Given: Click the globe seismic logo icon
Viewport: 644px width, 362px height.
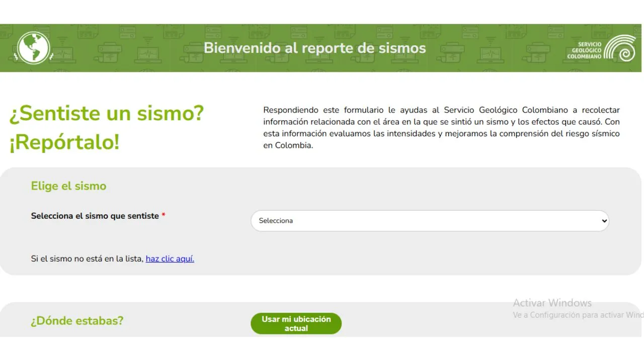Looking at the screenshot, I should 33,48.
